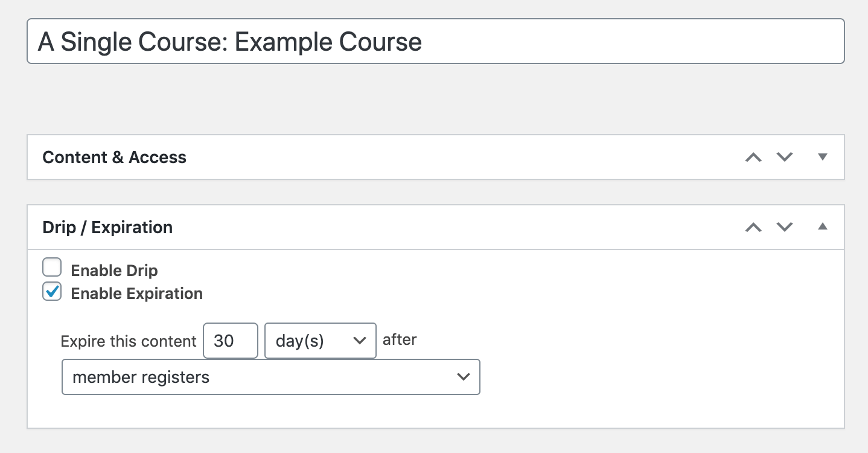Move the Content & Access panel up
868x453 pixels.
pos(752,157)
